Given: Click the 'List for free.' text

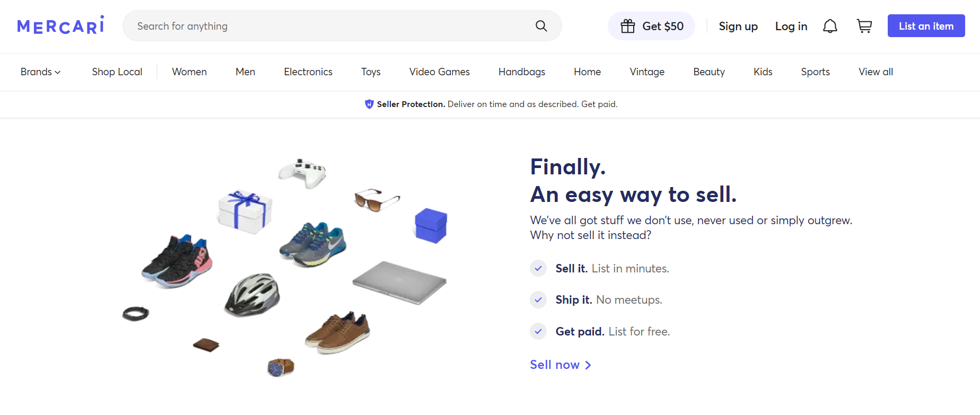Looking at the screenshot, I should pos(640,331).
